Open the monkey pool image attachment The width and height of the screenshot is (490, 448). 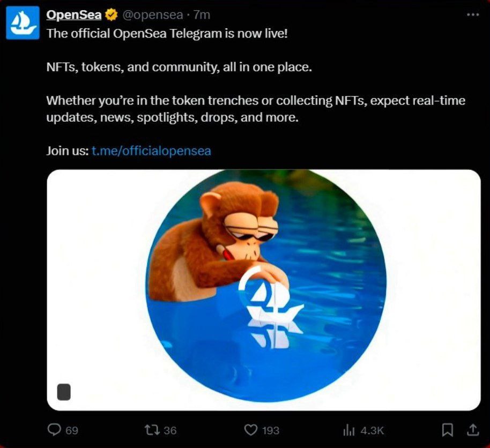(x=264, y=289)
